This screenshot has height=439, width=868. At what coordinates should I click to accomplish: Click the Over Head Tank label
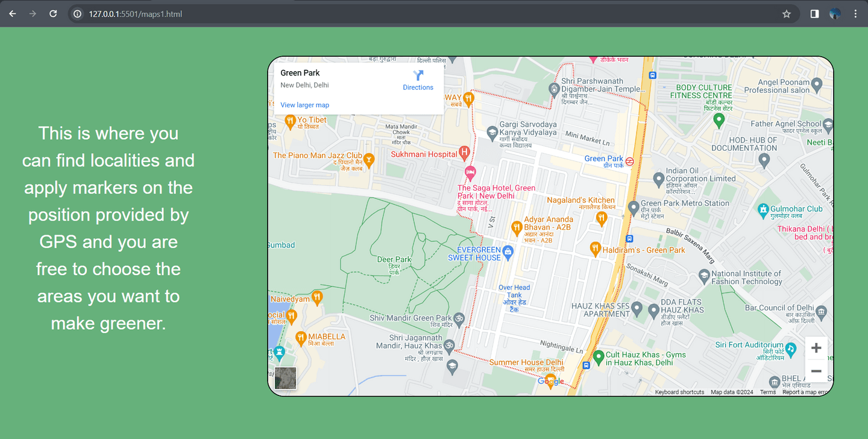[514, 298]
